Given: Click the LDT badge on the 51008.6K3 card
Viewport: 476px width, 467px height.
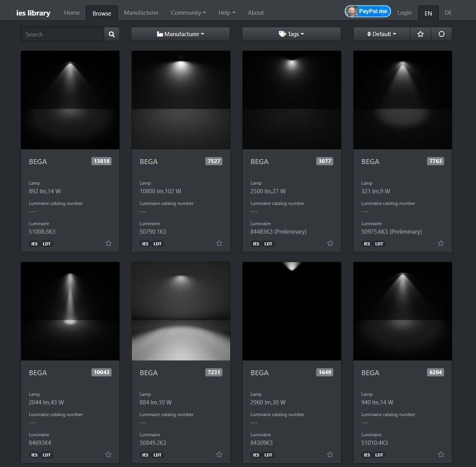Looking at the screenshot, I should [47, 244].
